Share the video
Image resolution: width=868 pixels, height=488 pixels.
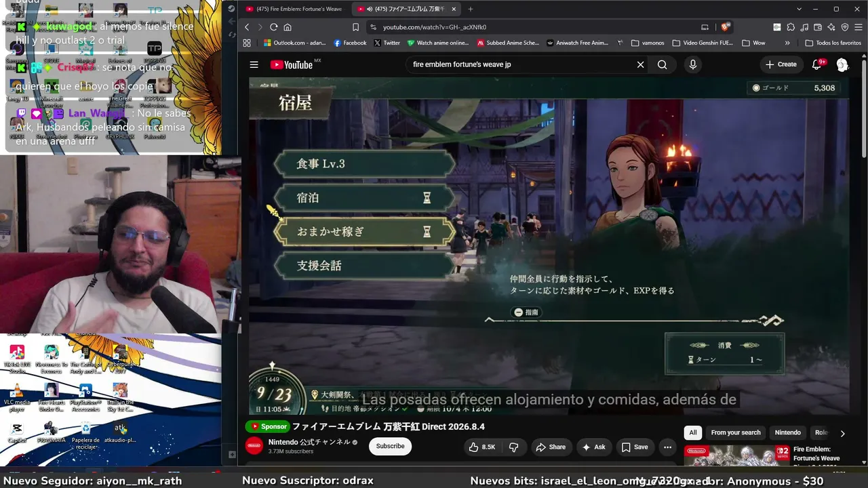551,447
